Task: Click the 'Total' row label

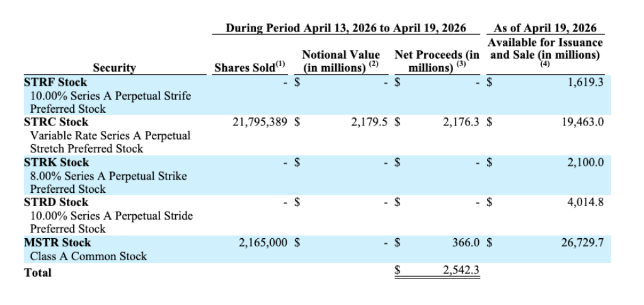Action: click(x=38, y=273)
